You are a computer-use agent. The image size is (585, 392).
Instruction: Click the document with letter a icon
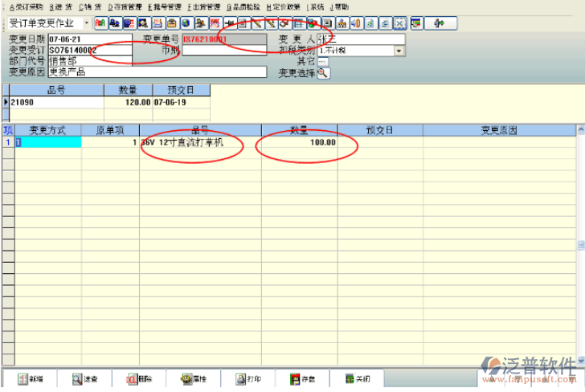click(x=370, y=23)
